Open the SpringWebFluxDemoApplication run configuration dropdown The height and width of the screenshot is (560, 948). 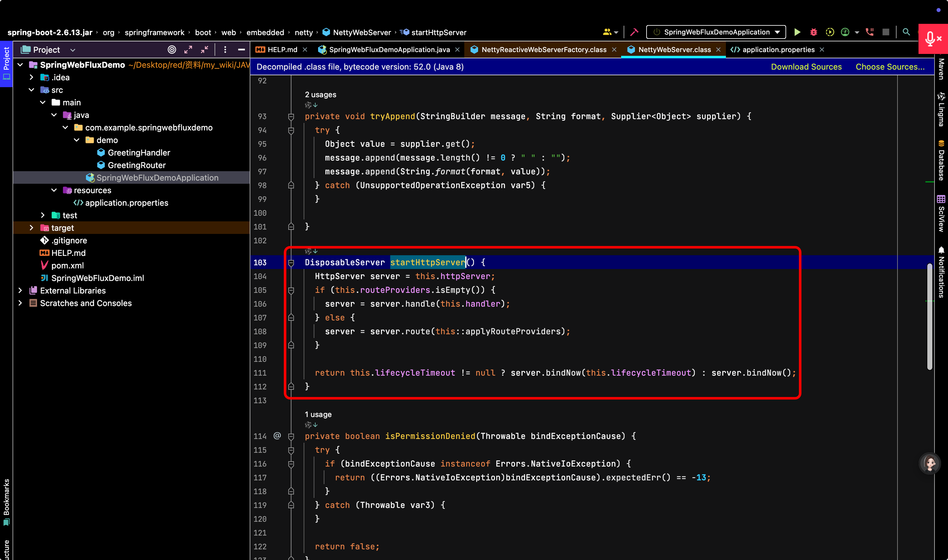pyautogui.click(x=716, y=32)
